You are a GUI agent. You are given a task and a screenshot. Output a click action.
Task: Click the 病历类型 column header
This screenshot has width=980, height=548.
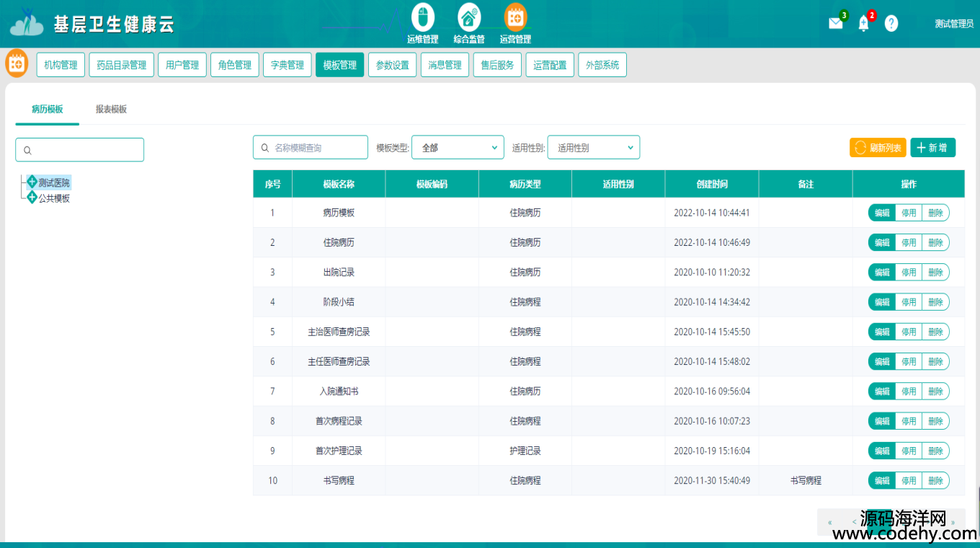tap(525, 184)
